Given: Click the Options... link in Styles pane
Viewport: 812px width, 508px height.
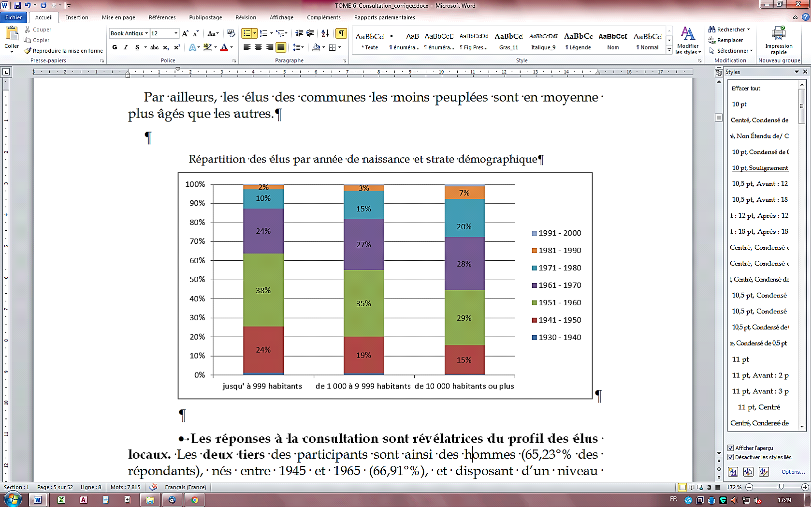Looking at the screenshot, I should click(793, 472).
